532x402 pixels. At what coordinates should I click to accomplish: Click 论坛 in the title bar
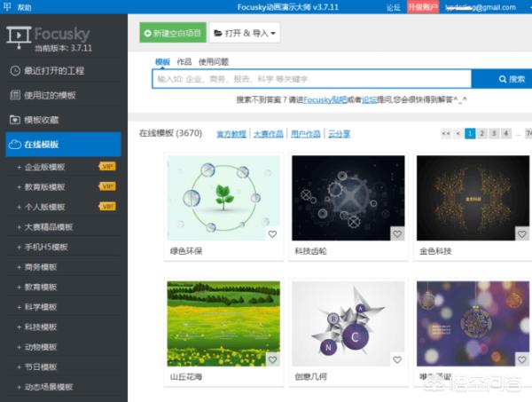(394, 7)
